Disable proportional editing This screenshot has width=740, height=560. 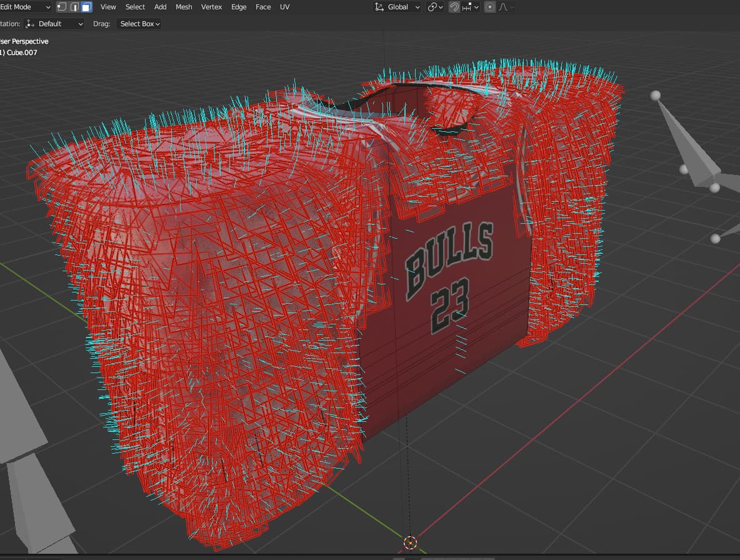[x=489, y=7]
